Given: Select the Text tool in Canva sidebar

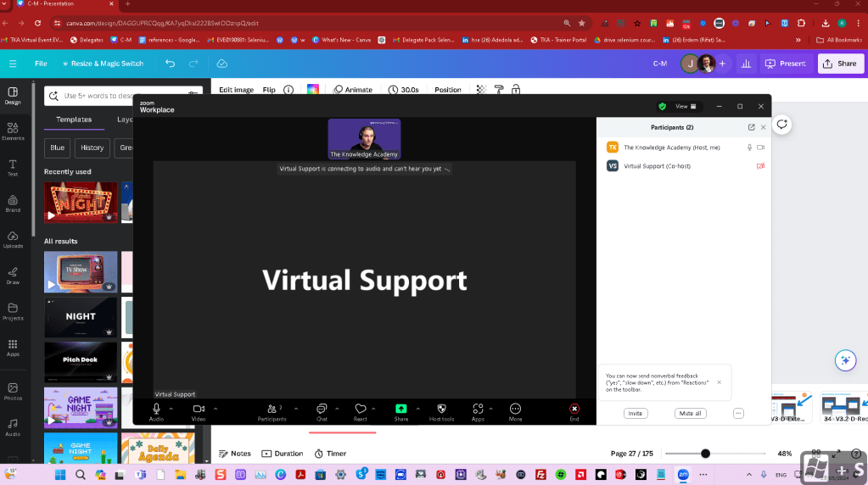Looking at the screenshot, I should (x=13, y=168).
